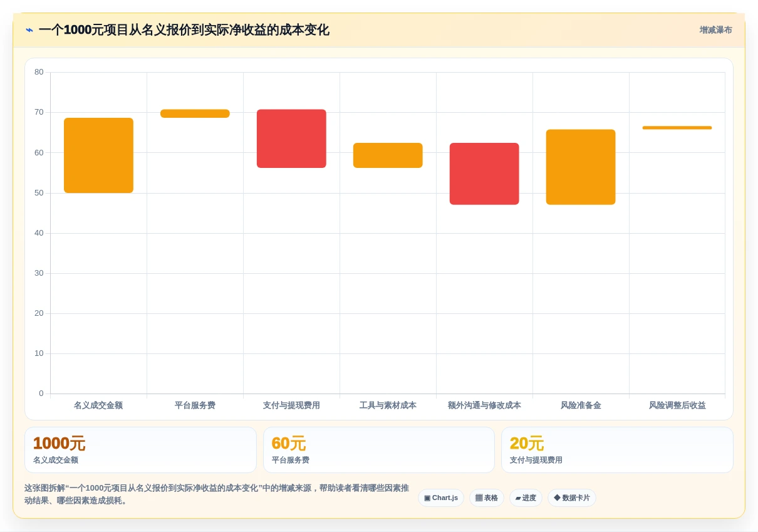Click the 风险调整后收益 thin line bar
The image size is (758, 532).
[677, 128]
